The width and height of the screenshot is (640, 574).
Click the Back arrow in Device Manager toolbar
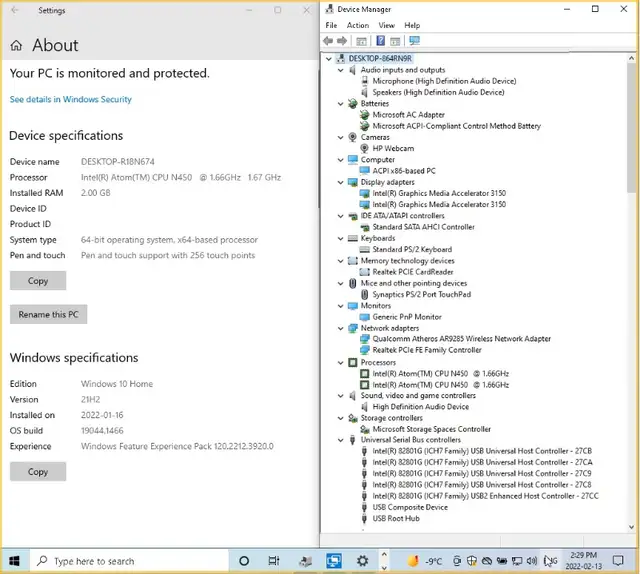(x=328, y=41)
